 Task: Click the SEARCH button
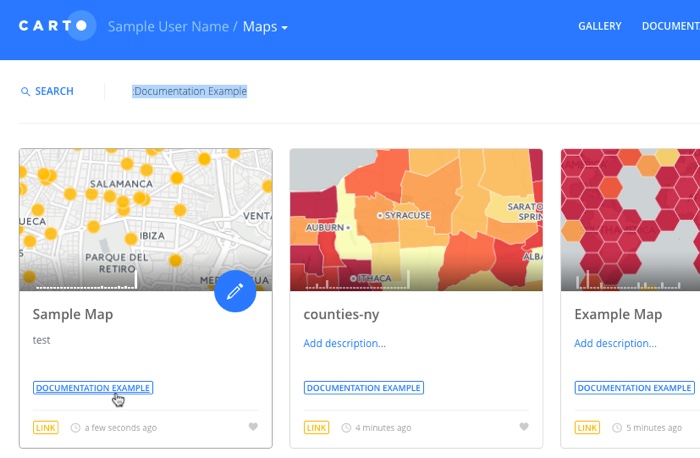pyautogui.click(x=47, y=92)
